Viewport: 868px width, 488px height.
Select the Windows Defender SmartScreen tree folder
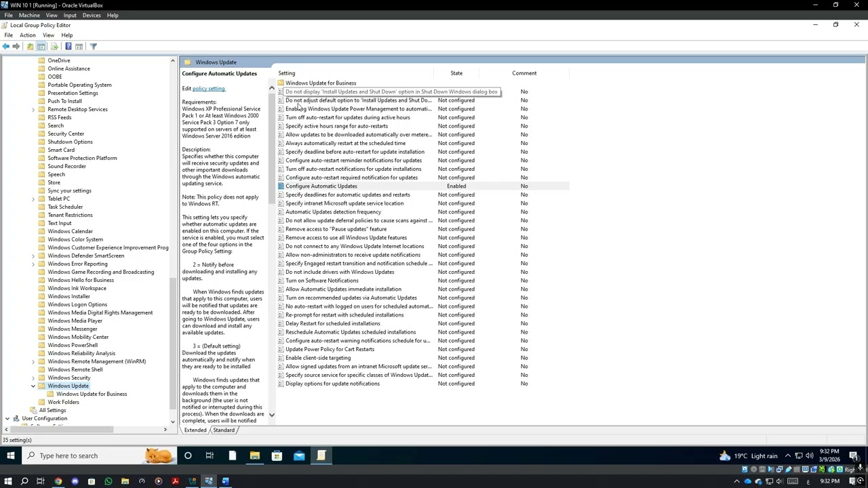[86, 256]
